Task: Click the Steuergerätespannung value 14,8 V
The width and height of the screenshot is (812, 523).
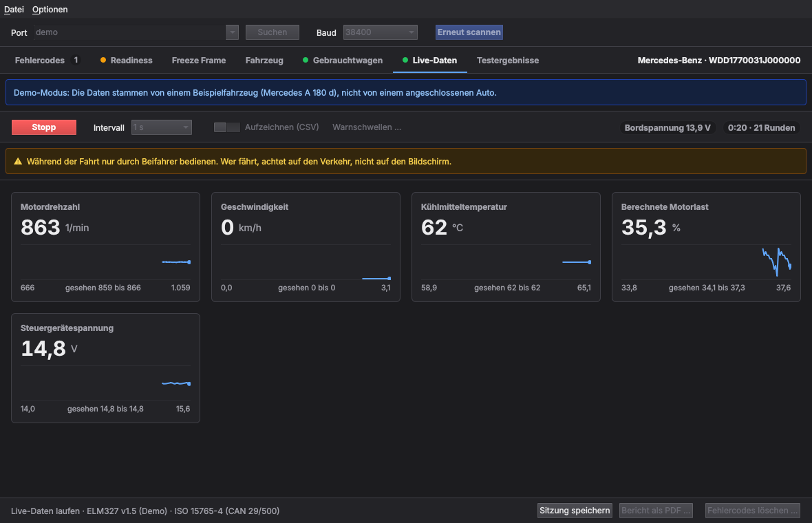Action: click(x=49, y=348)
